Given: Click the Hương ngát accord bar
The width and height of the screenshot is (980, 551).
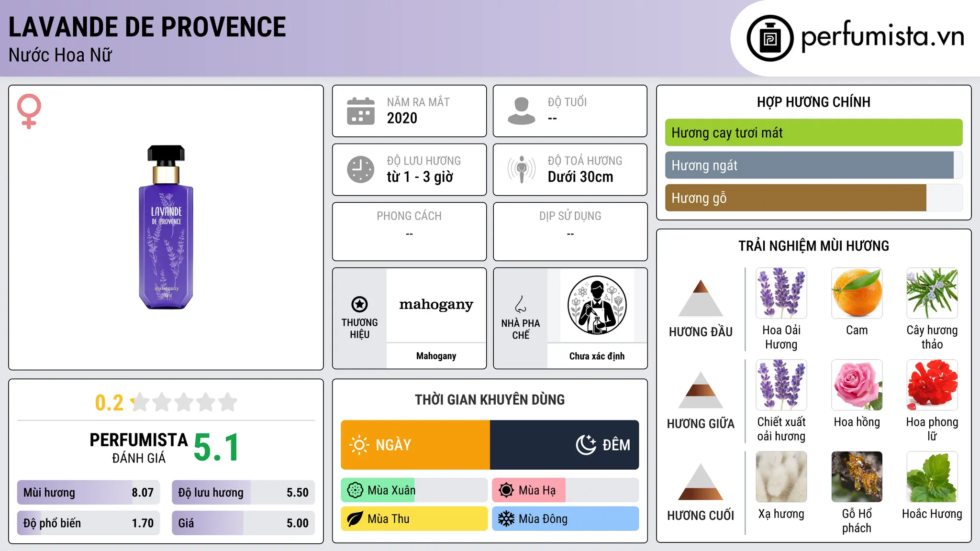Looking at the screenshot, I should coord(814,165).
